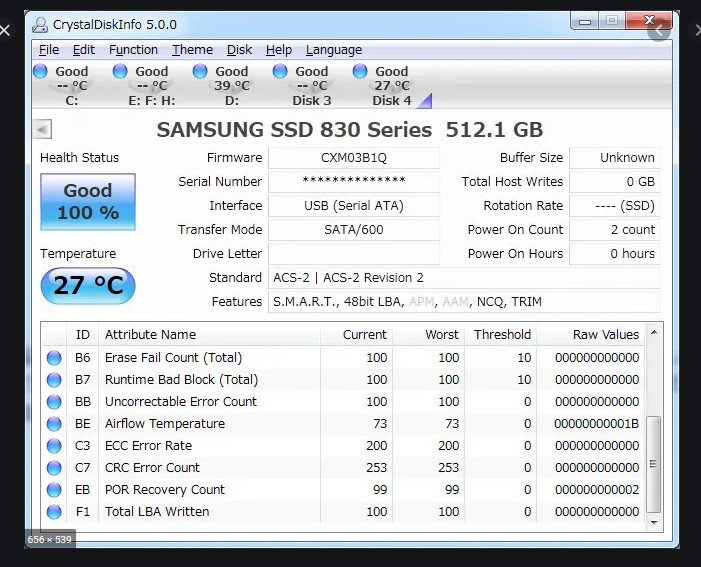Screen dimensions: 701x567
Task: Click Current value 253 in CRC Error Count row
Action: pos(376,468)
